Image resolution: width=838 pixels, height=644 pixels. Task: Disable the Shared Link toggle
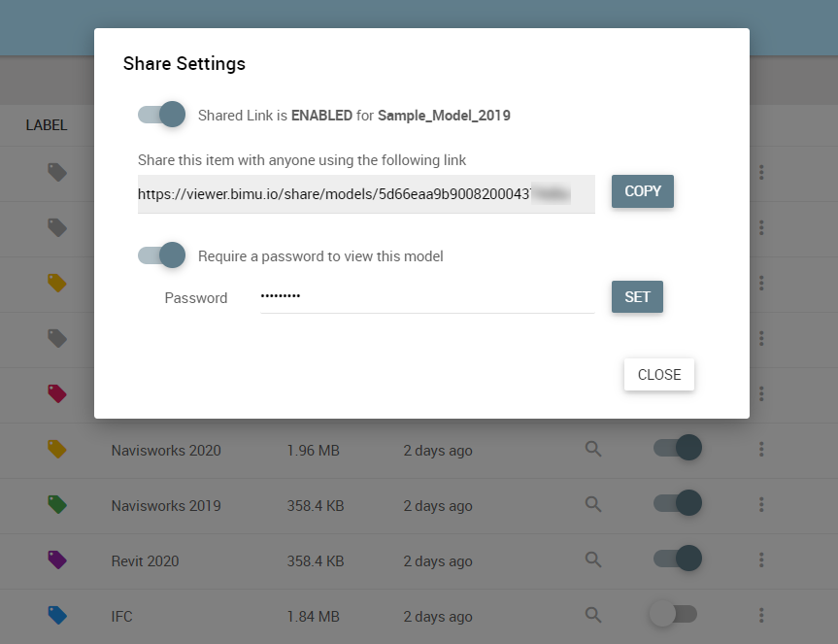coord(162,115)
